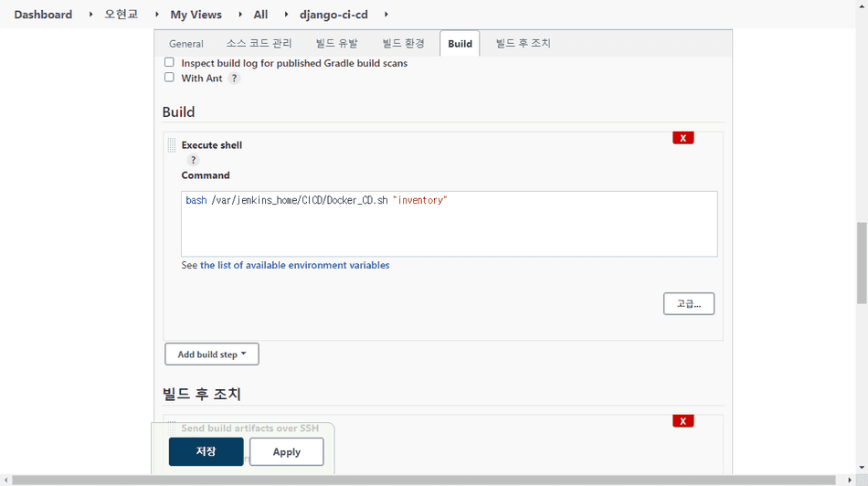Click the horizontal scrollbar right arrow
This screenshot has width=868, height=486.
pos(850,480)
